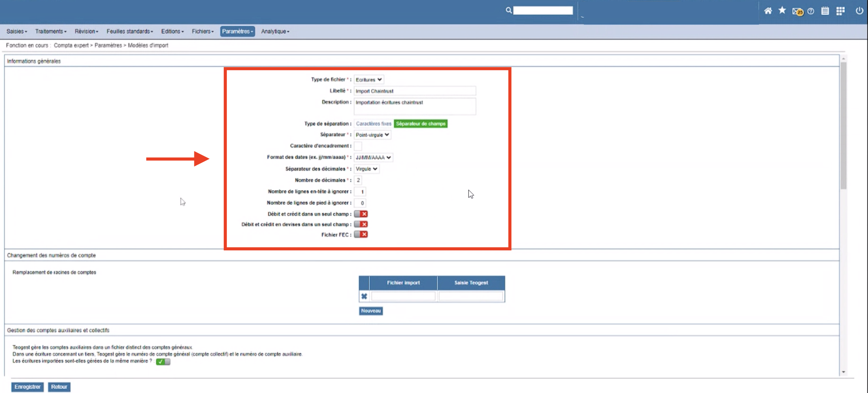Click the Nombre de décimales field
Screen dimensions: 868x393
[358, 180]
